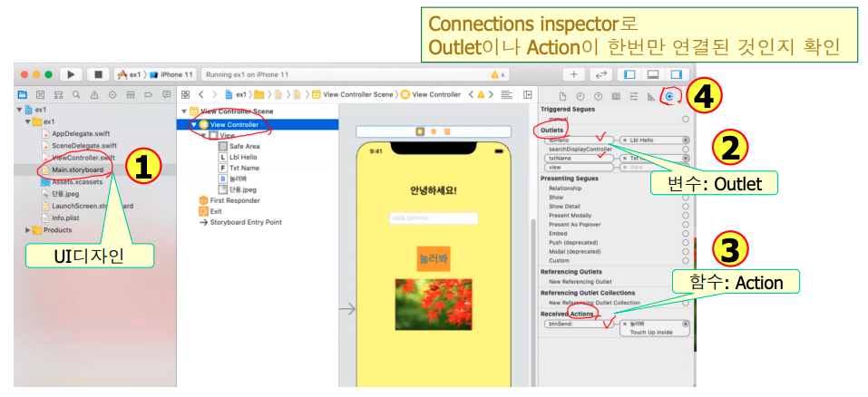Click the Present Modally segue connection circle
This screenshot has height=397, width=868.
(686, 216)
